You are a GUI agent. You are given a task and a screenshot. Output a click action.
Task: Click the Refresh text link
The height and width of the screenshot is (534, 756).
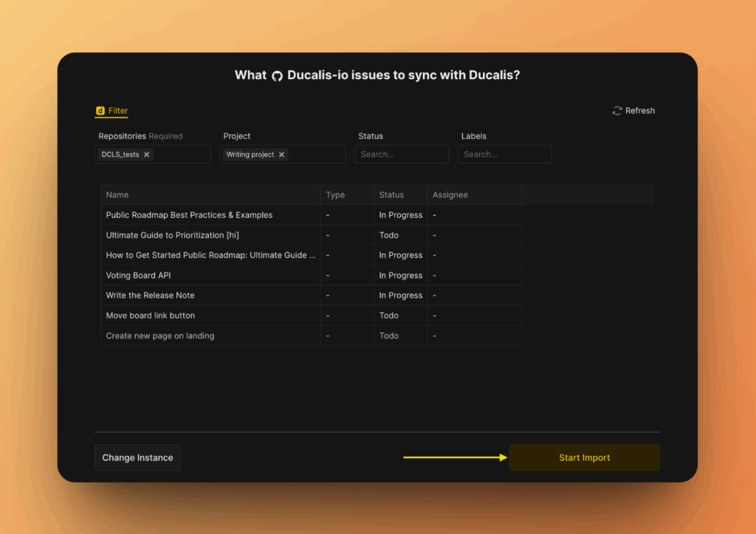(x=639, y=111)
